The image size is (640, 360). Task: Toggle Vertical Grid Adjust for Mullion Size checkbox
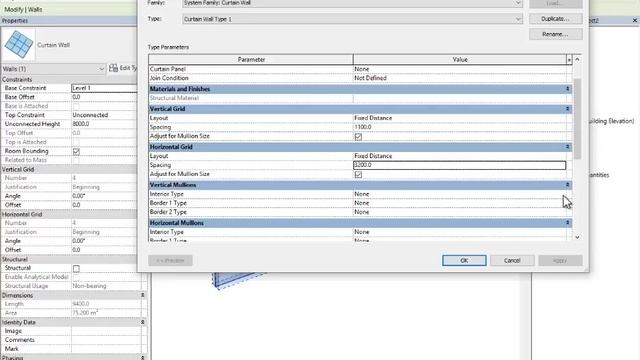coord(358,137)
